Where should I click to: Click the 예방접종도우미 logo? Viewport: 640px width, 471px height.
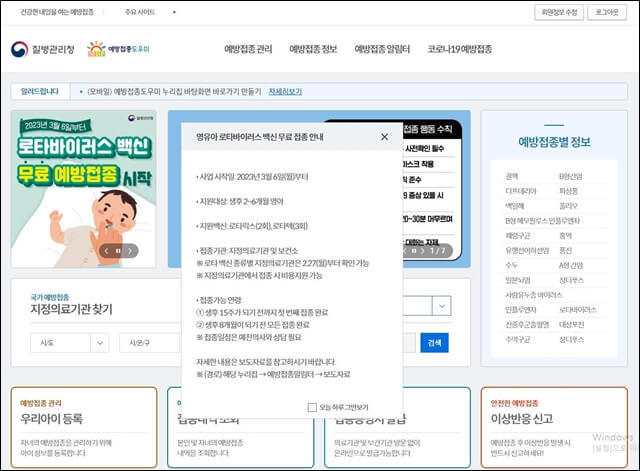tap(118, 49)
